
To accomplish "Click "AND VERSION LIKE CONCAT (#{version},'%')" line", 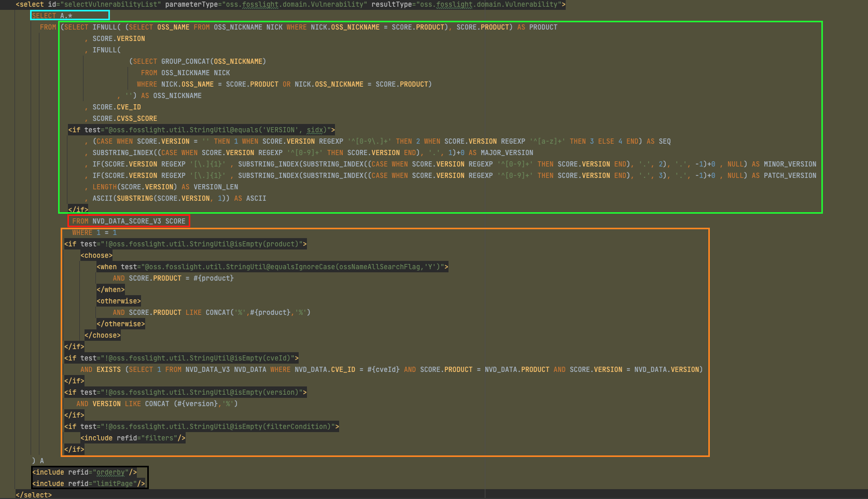I will tap(157, 404).
